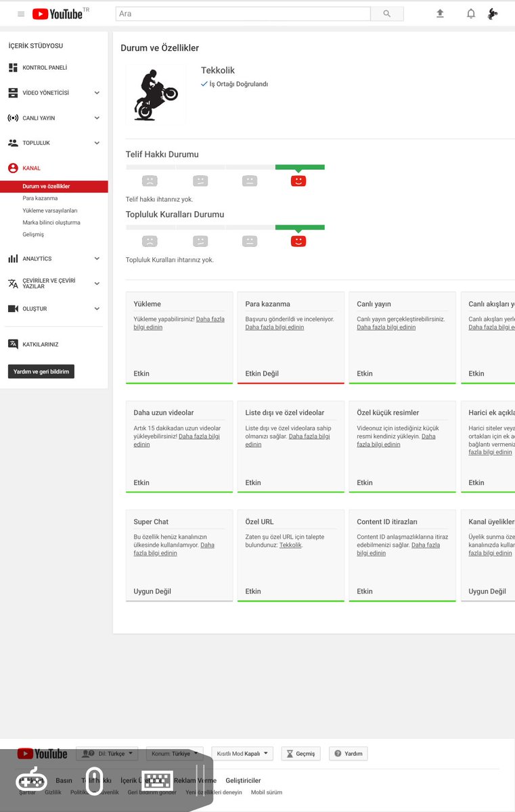This screenshot has width=515, height=812.
Task: Open the account avatar menu
Action: click(x=493, y=14)
